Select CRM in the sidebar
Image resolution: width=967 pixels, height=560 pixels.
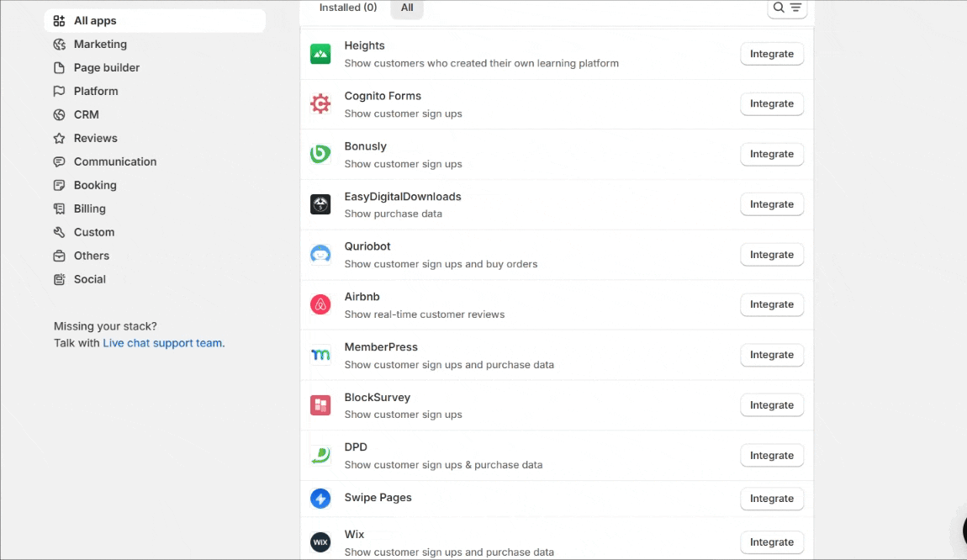(x=86, y=114)
